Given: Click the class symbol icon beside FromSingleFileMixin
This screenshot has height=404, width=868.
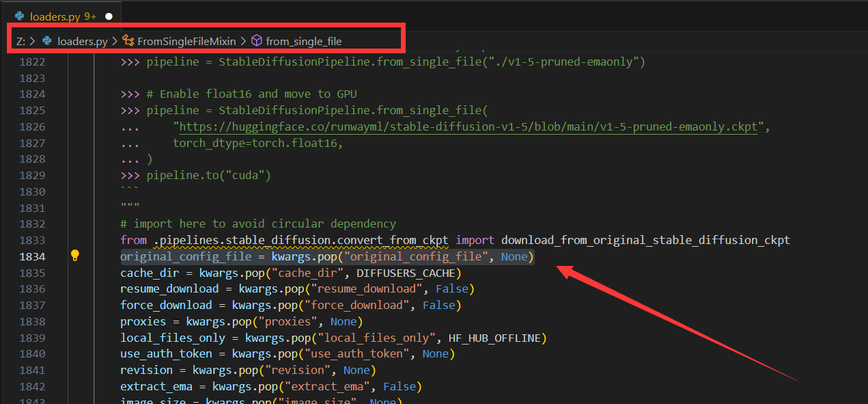Looking at the screenshot, I should click(x=128, y=41).
